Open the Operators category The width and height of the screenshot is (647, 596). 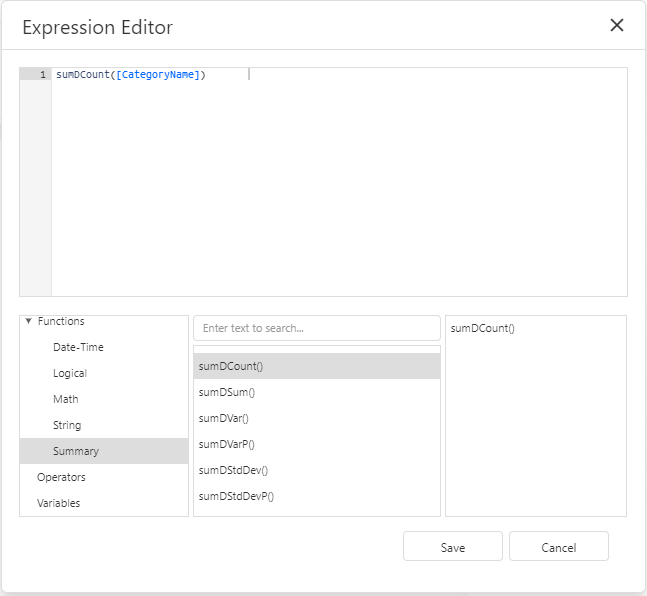pos(61,477)
